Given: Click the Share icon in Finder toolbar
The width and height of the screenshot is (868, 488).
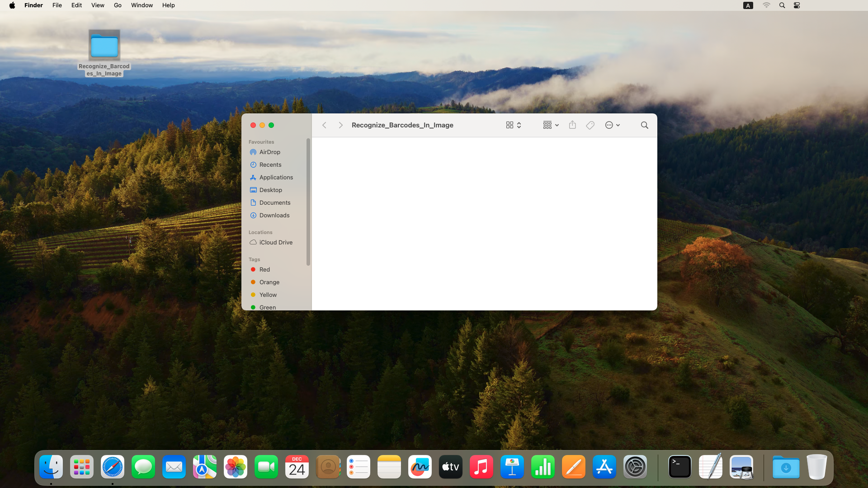Looking at the screenshot, I should point(572,125).
